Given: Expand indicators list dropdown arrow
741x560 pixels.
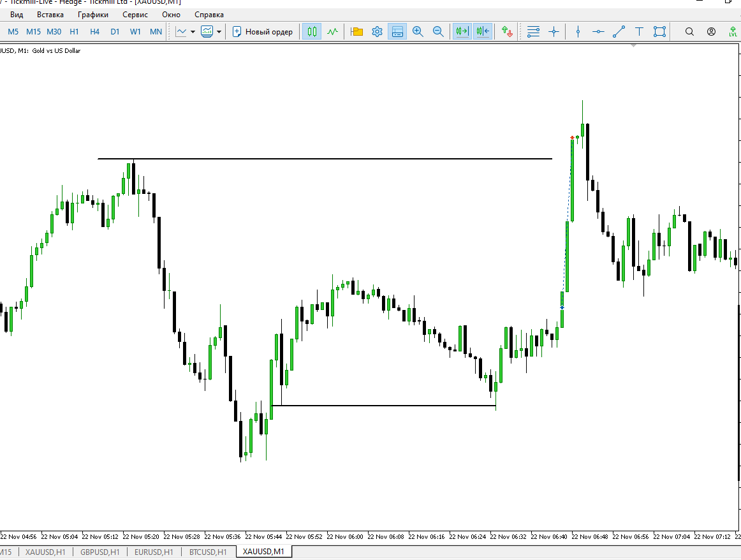Looking at the screenshot, I should (219, 31).
